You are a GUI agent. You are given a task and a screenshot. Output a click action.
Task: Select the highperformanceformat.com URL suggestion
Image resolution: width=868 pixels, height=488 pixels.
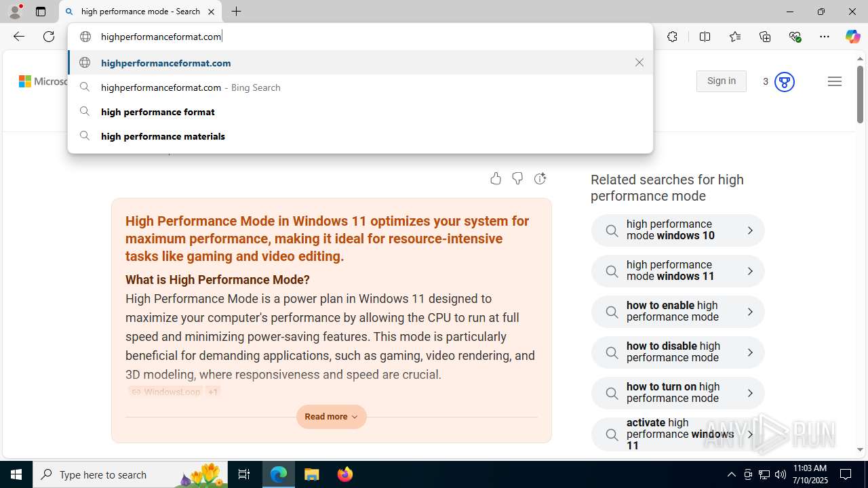360,62
